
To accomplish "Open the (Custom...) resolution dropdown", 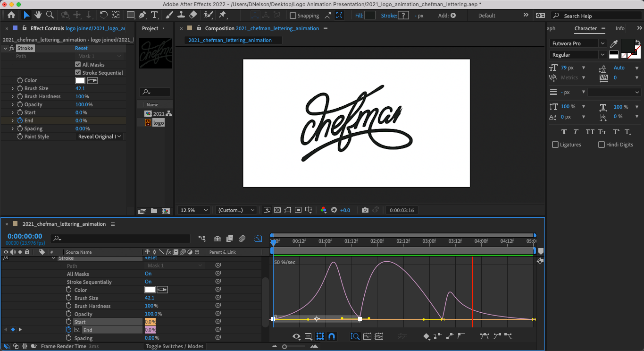I will [x=236, y=210].
